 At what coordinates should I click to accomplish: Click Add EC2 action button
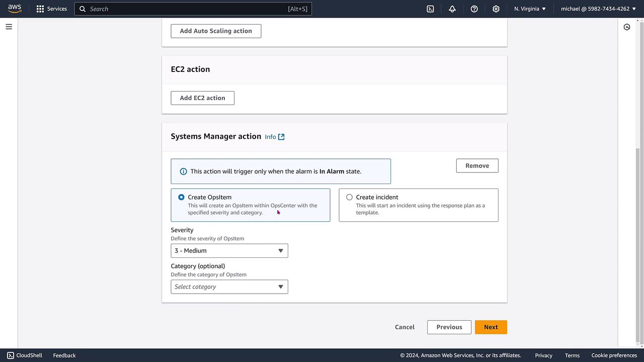(202, 98)
